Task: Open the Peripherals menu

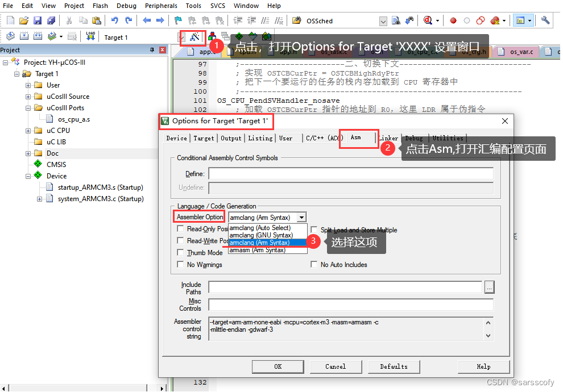Action: point(161,6)
